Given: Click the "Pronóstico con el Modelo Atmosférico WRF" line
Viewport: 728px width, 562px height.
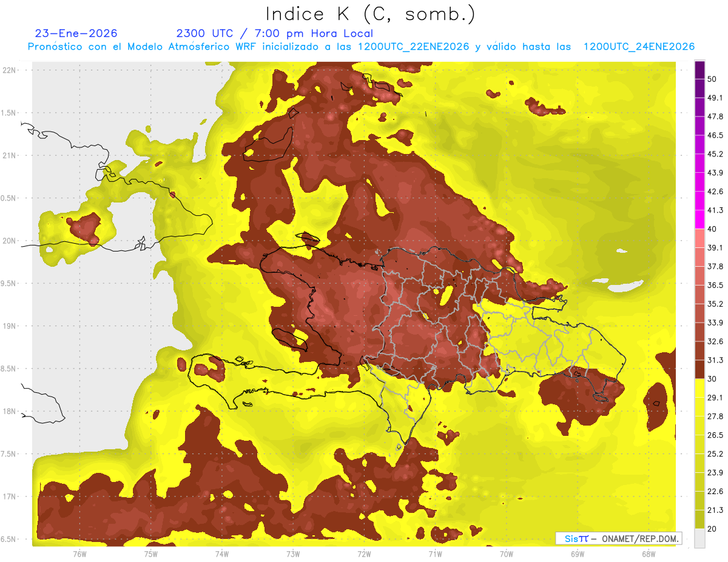Looking at the screenshot, I should (x=361, y=47).
